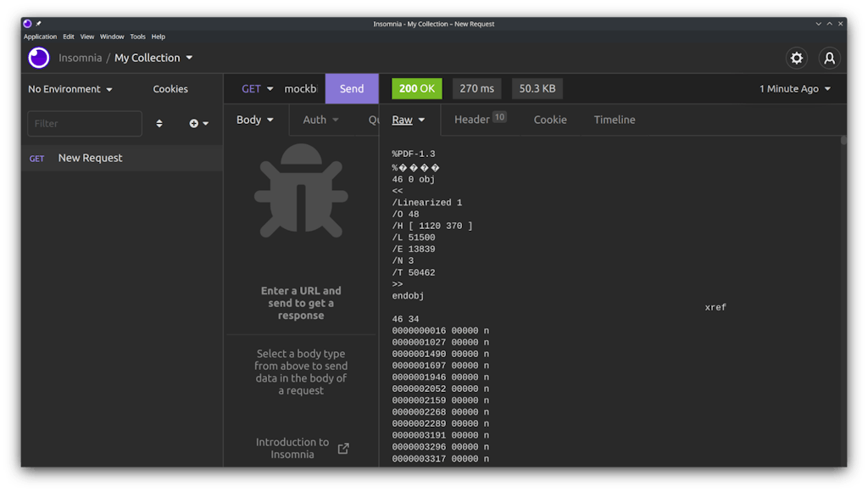Change the GET method dropdown

click(x=258, y=89)
